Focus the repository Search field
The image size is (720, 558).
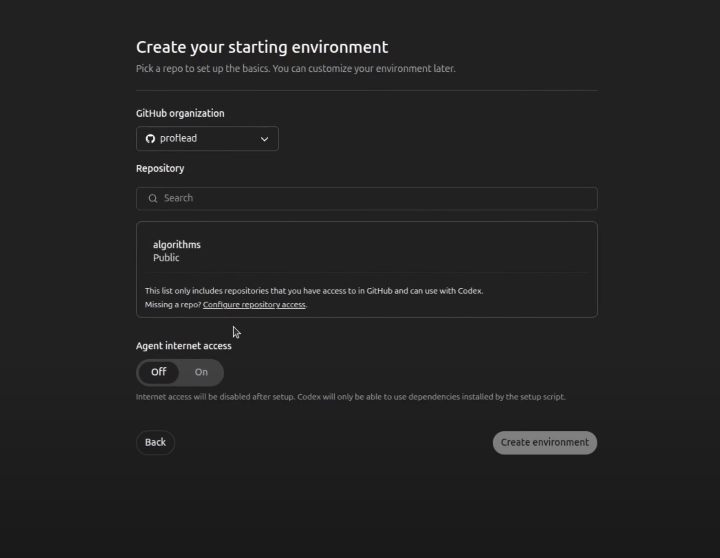pyautogui.click(x=366, y=198)
